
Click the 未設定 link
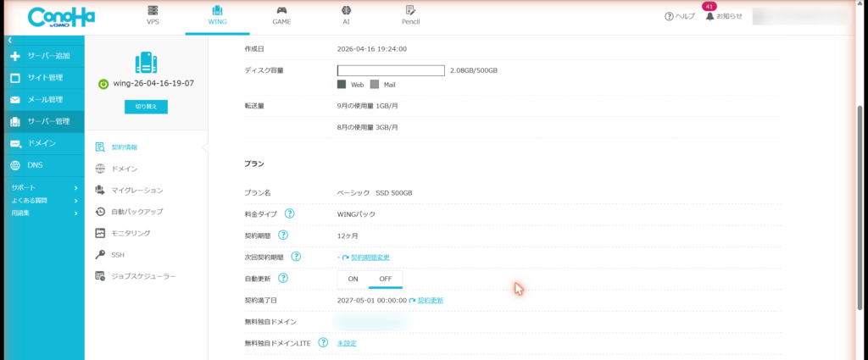tap(347, 343)
